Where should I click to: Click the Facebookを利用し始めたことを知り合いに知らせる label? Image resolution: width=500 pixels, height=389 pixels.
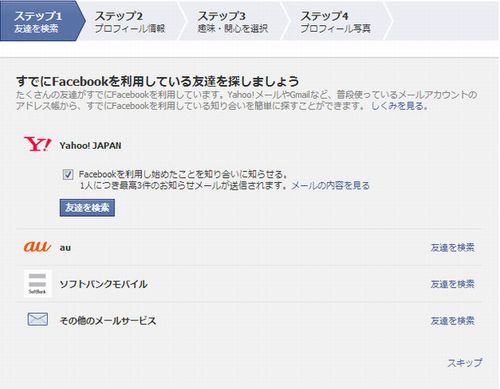pyautogui.click(x=183, y=174)
